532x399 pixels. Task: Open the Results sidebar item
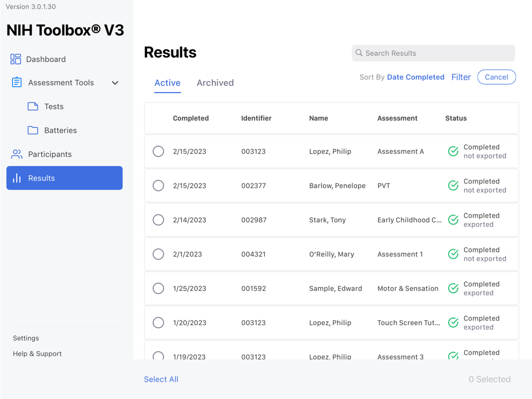pyautogui.click(x=64, y=178)
